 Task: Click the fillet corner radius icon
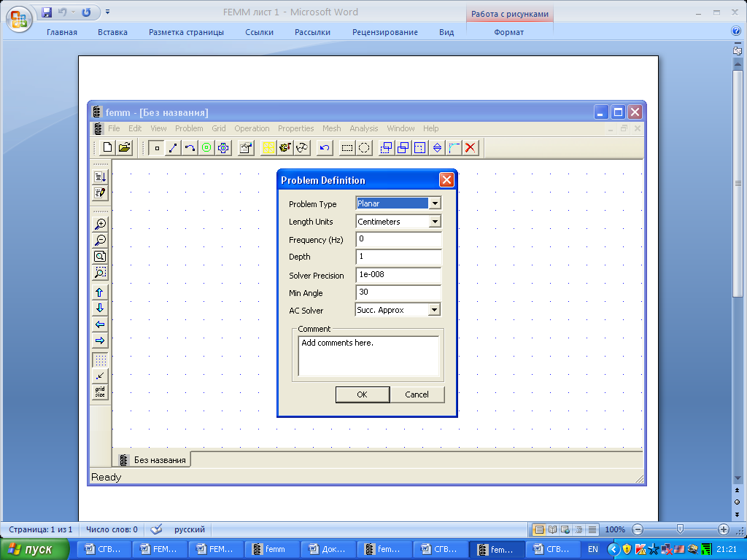454,148
